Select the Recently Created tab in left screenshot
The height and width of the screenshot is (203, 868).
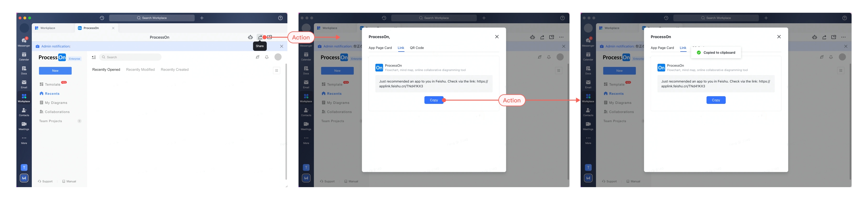[175, 70]
